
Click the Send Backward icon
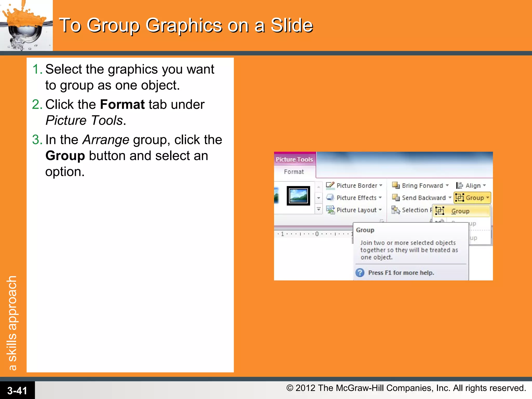(396, 198)
